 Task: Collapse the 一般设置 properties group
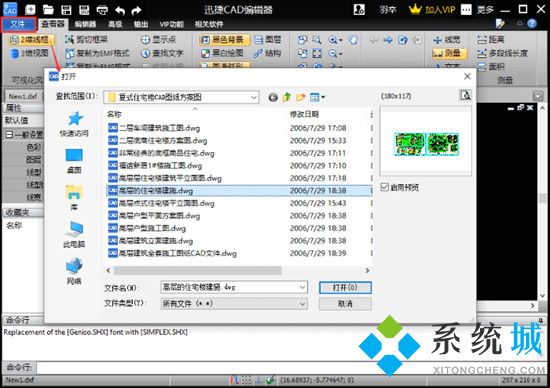9,134
